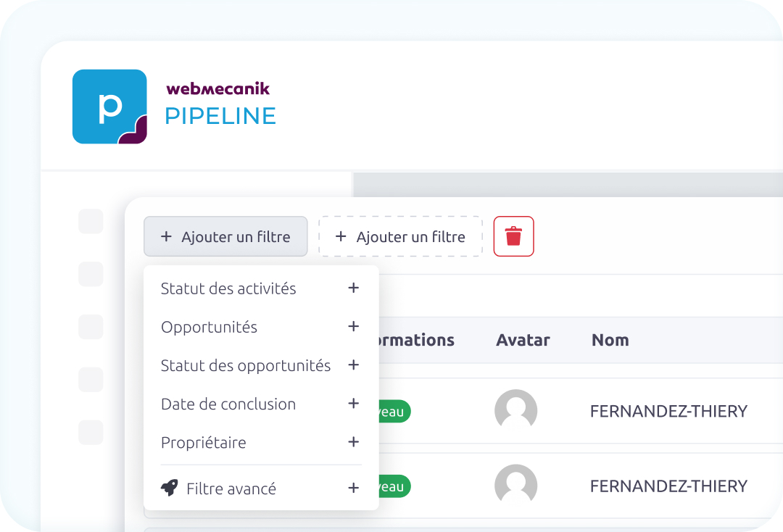The image size is (783, 532).
Task: Click the Nom column header
Action: coord(610,340)
